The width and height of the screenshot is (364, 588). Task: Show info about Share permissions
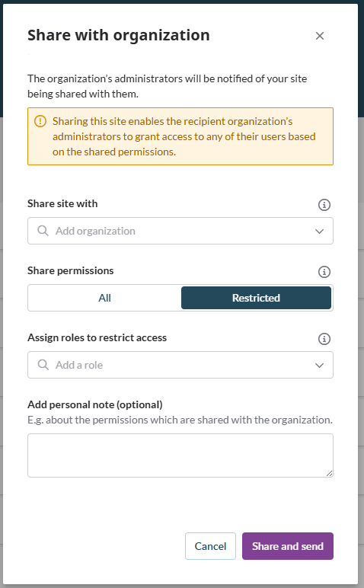click(324, 272)
